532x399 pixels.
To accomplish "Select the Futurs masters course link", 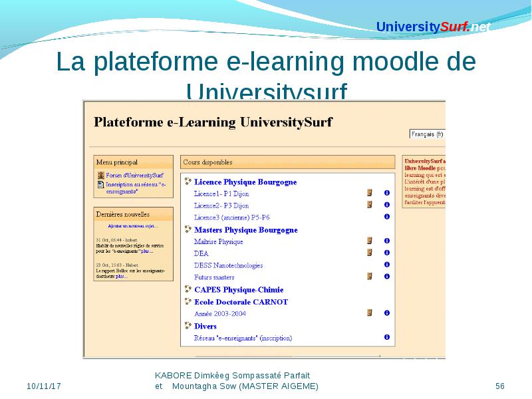I will 214,277.
